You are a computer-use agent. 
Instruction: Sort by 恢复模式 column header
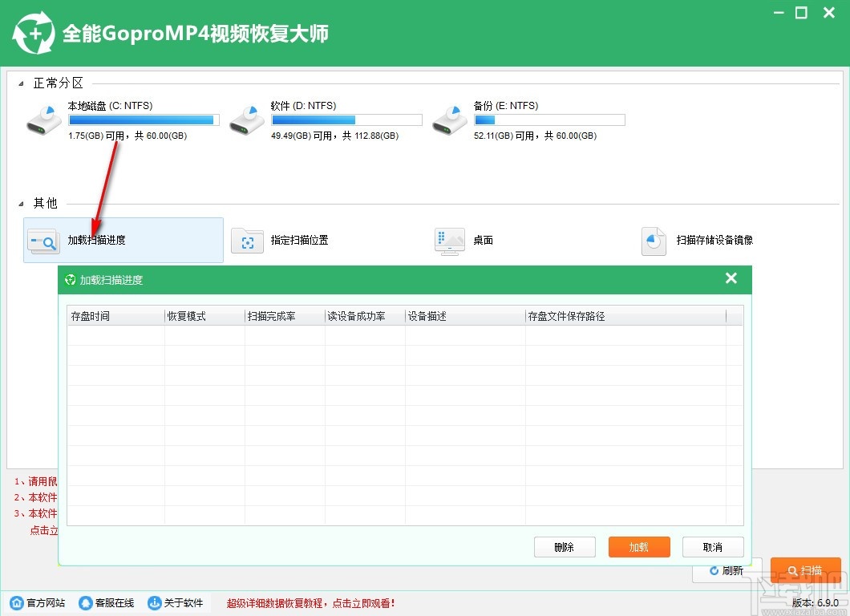point(204,316)
